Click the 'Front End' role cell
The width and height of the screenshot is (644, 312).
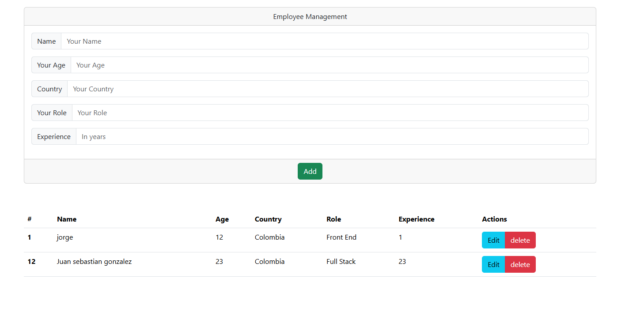(341, 237)
